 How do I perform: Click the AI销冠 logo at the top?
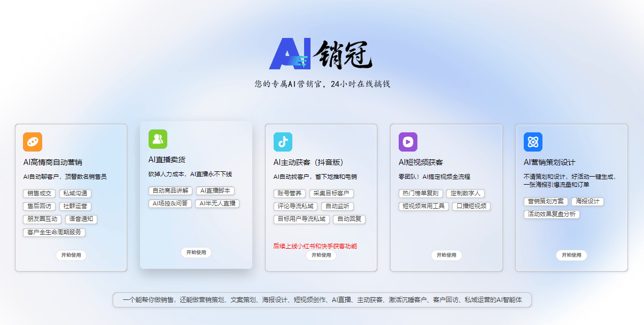point(321,54)
